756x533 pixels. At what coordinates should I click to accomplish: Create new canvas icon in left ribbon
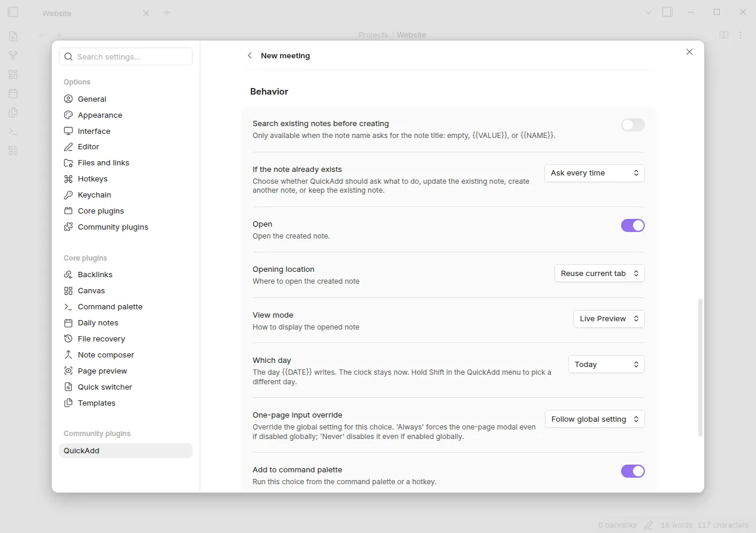point(13,74)
